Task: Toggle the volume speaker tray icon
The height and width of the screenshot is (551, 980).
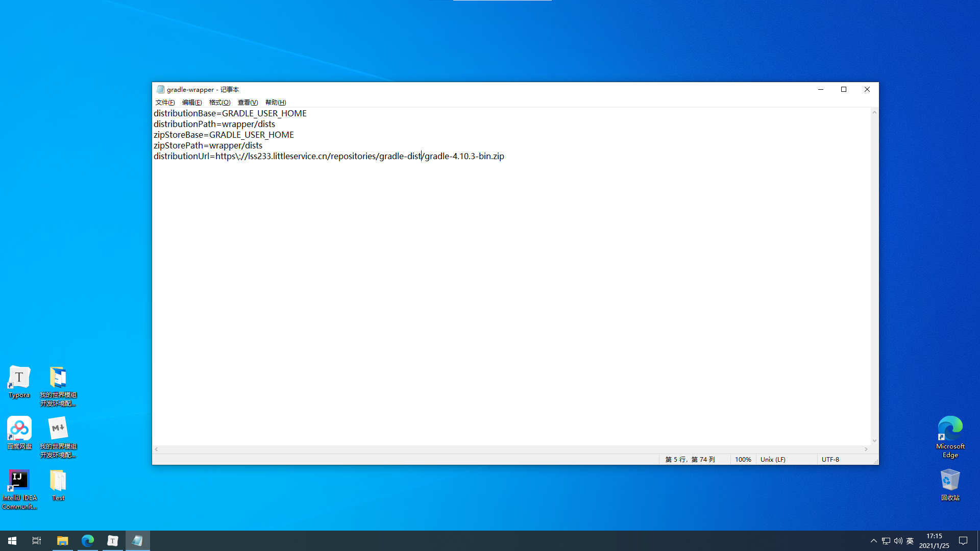Action: coord(898,541)
